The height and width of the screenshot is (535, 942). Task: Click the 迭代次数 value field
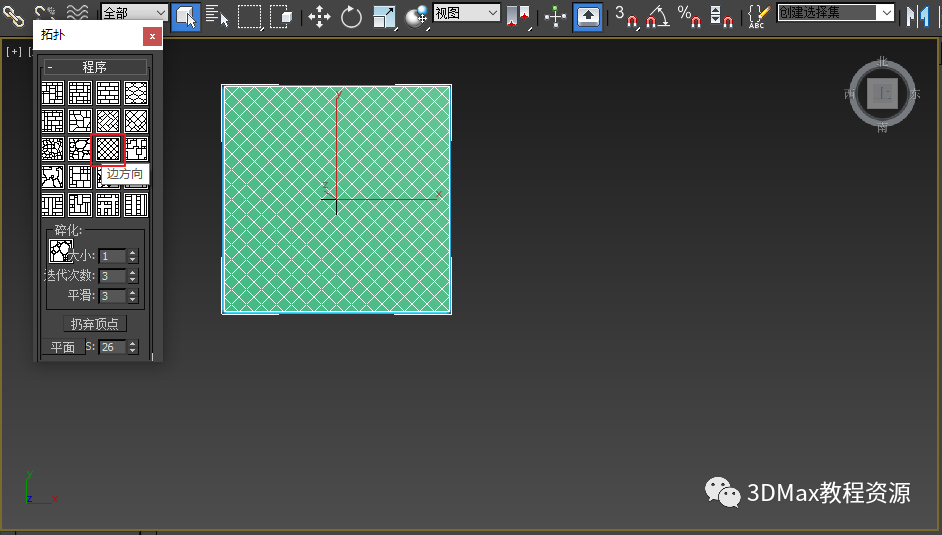[x=112, y=276]
